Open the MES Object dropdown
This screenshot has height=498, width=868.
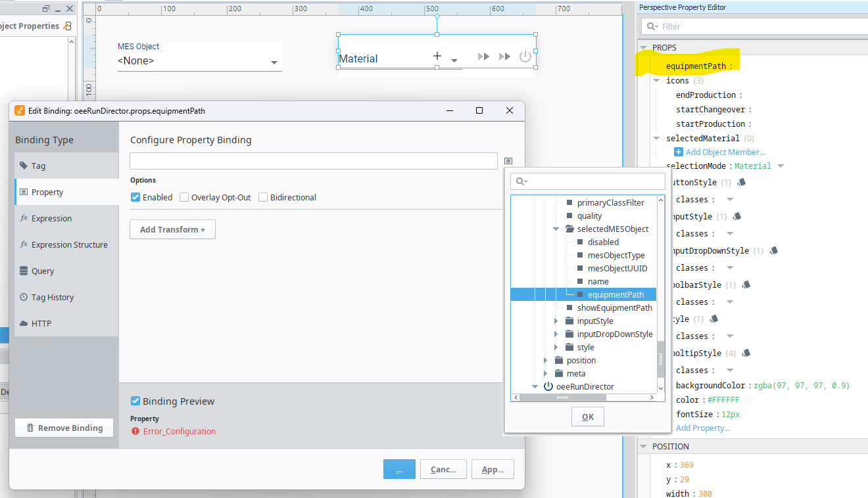coord(274,62)
